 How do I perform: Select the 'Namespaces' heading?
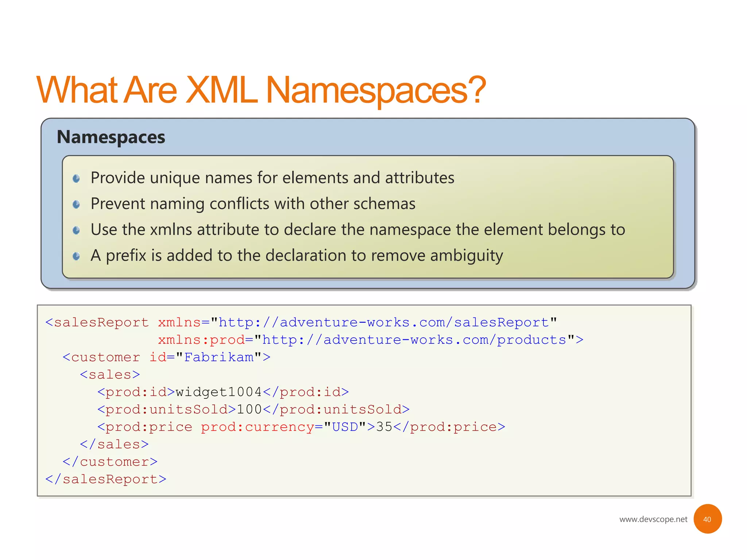click(111, 137)
